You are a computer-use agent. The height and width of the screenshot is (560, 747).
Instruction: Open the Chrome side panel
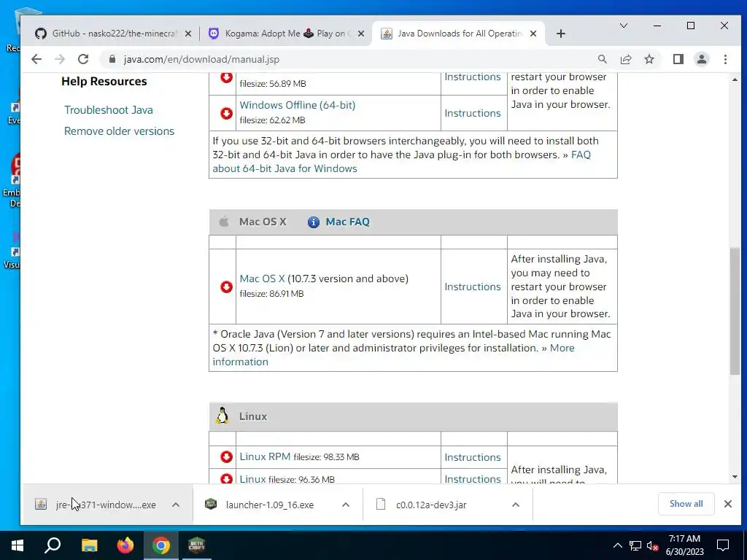tap(678, 59)
